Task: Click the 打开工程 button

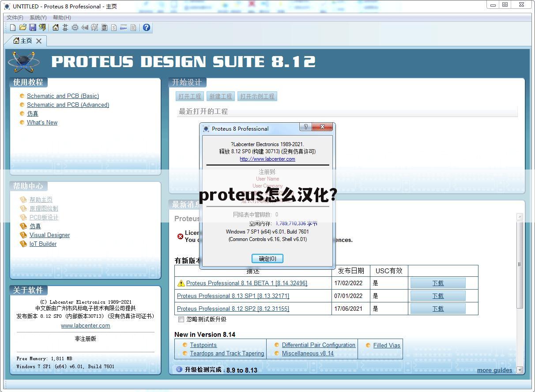Action: [x=190, y=96]
